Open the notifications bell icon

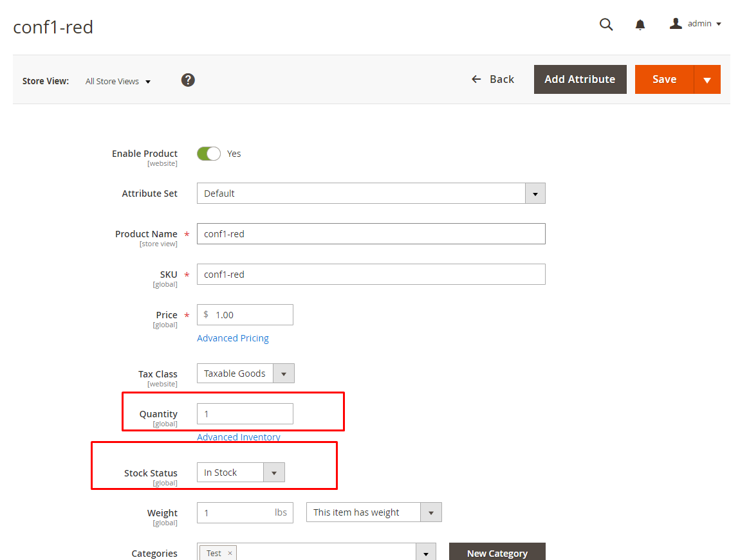[640, 24]
